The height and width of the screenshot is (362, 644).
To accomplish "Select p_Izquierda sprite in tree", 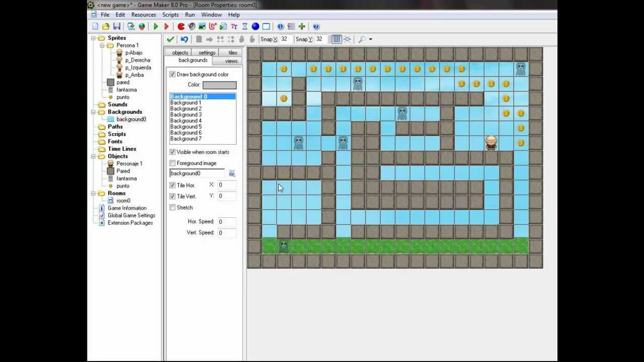I will coord(138,67).
